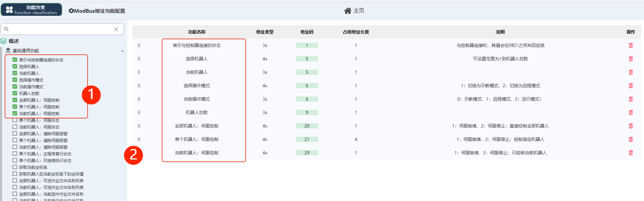644x201 pixels.
Task: Clear search box with X icon
Action: [116, 29]
